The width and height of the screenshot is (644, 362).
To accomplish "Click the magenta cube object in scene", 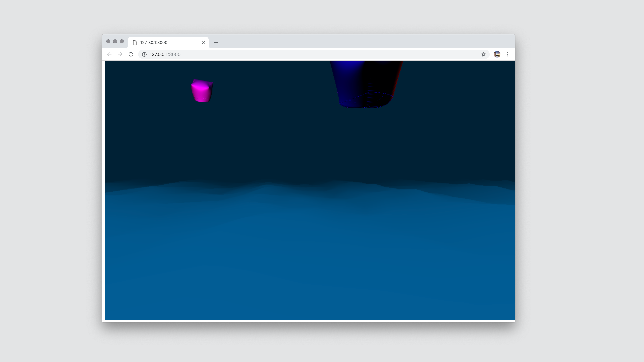I will pyautogui.click(x=202, y=90).
